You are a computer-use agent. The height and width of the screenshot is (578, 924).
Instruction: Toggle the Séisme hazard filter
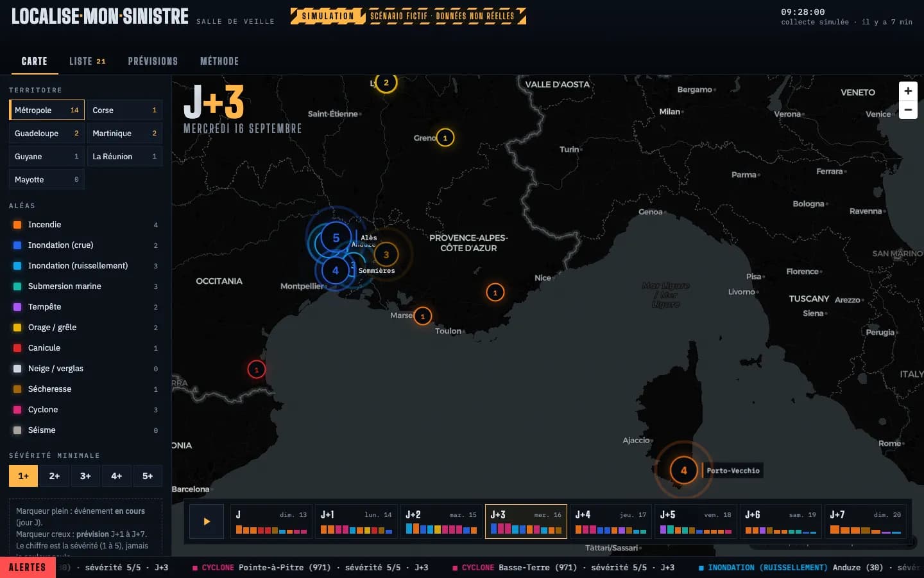[x=85, y=430]
